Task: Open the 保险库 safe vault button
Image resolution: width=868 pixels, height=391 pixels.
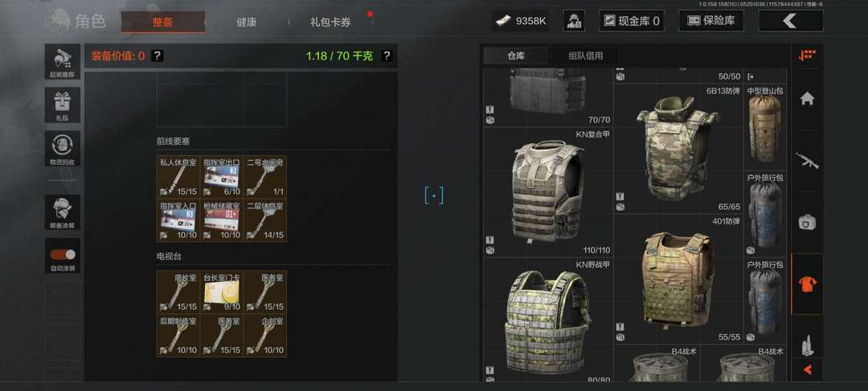Action: [x=710, y=21]
